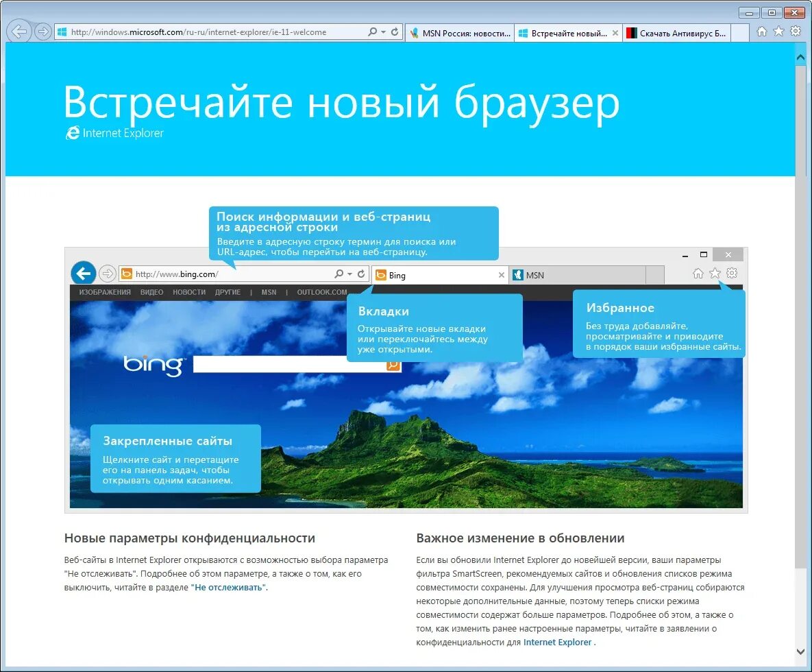812x672 pixels.
Task: Open the Tools gear icon in browser toolbar
Action: click(x=796, y=31)
